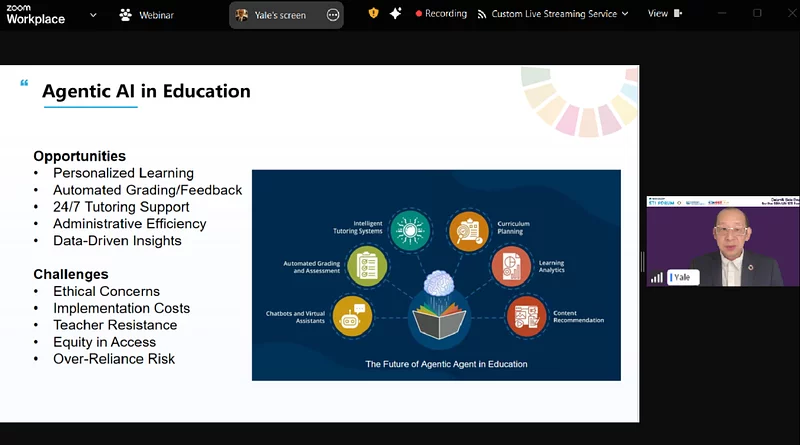
Task: Open the View layout menu
Action: (x=657, y=14)
